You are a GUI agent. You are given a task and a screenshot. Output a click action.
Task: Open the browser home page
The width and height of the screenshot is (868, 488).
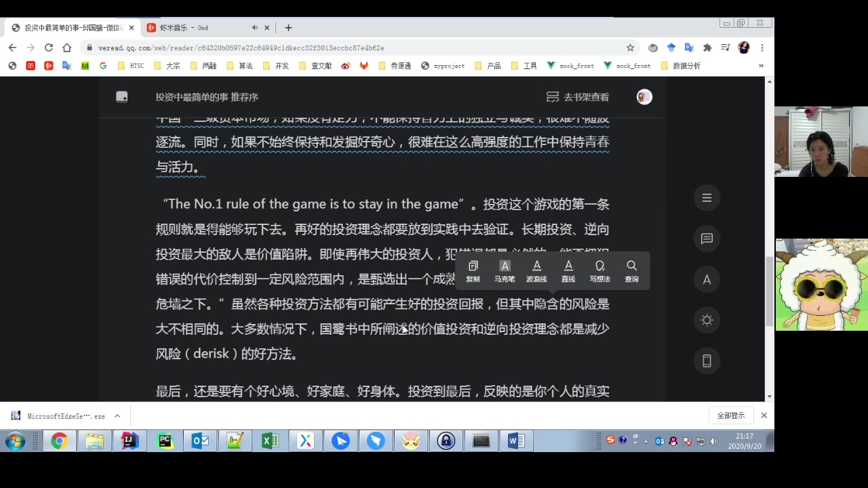click(66, 47)
